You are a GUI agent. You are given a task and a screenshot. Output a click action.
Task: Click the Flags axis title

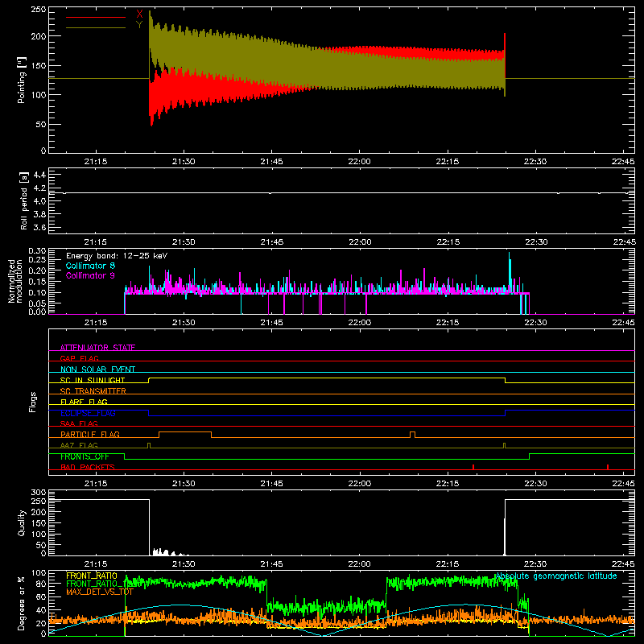pos(32,402)
